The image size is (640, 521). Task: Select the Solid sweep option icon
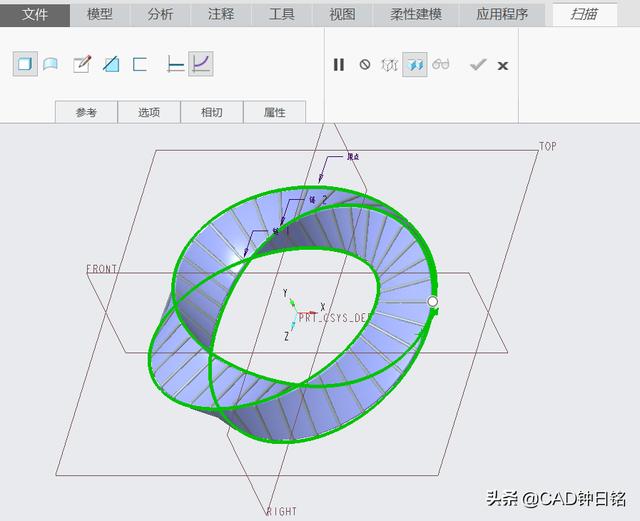click(x=24, y=64)
